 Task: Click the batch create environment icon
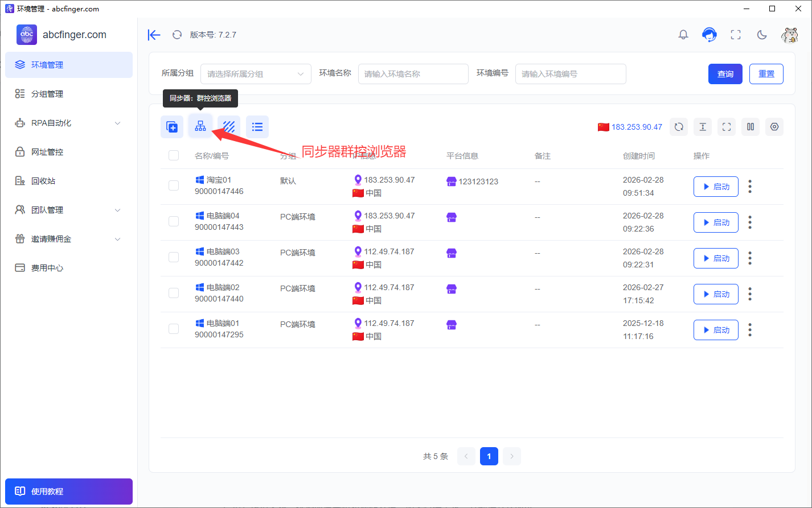(x=172, y=126)
